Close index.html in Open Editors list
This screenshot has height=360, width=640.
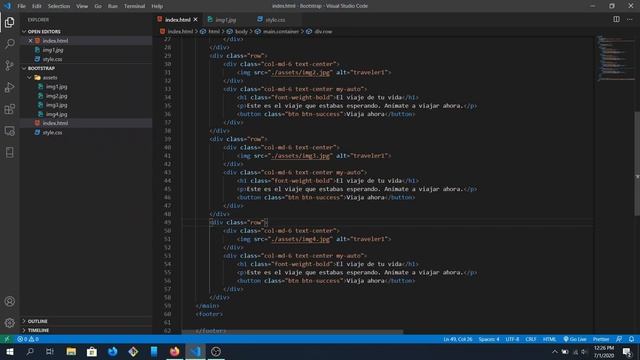(x=30, y=41)
